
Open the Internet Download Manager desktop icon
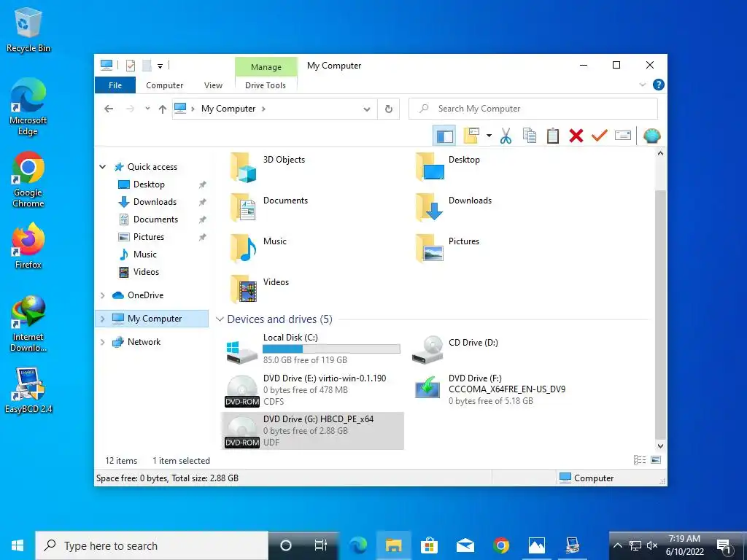(x=28, y=324)
